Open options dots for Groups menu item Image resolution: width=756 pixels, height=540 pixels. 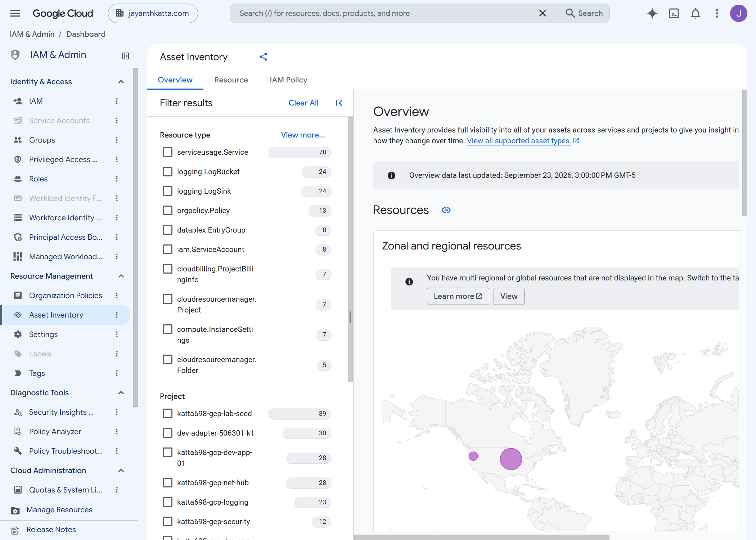click(117, 140)
